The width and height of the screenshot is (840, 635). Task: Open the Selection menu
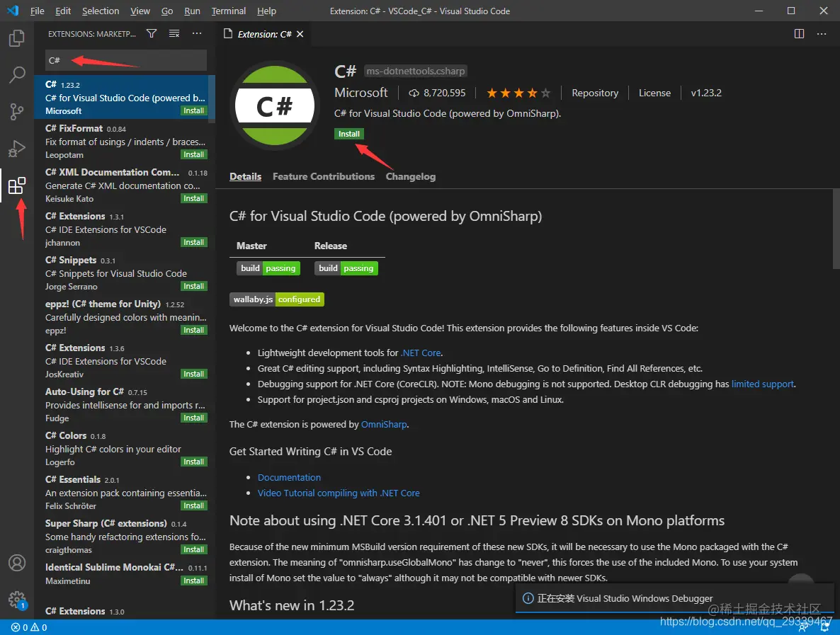point(100,11)
